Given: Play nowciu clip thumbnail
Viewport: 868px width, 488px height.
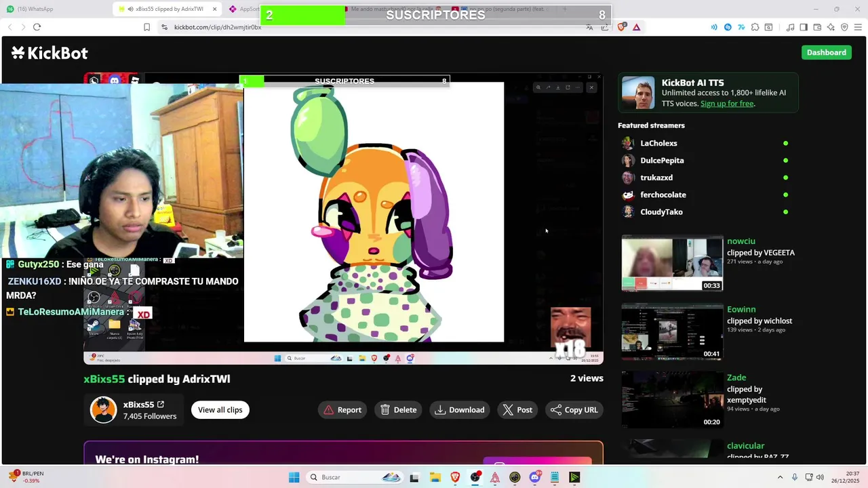Looking at the screenshot, I should click(x=672, y=263).
